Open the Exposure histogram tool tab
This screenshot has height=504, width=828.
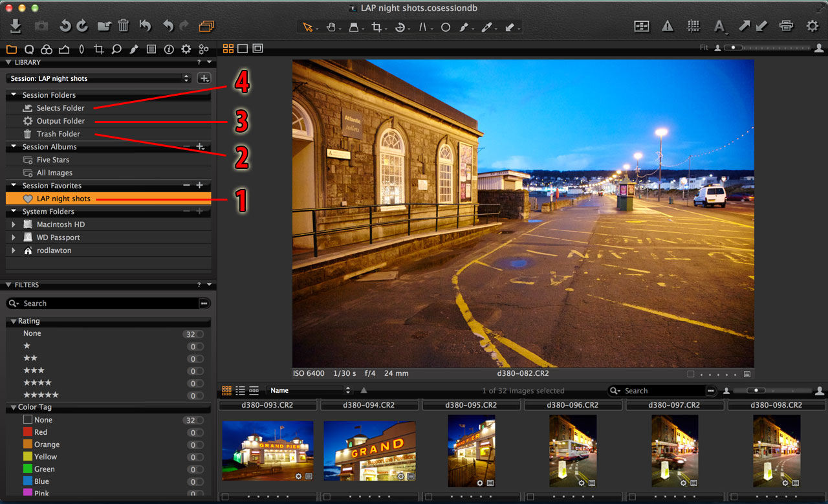tap(63, 49)
